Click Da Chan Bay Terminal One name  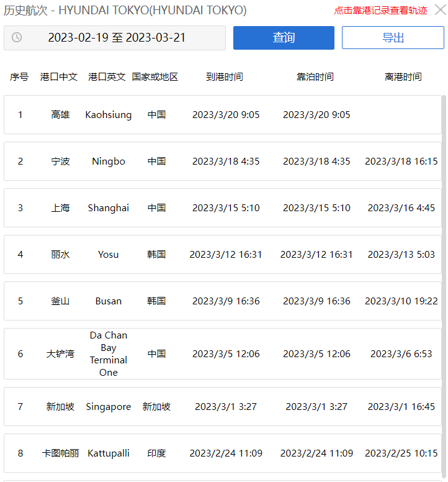[109, 354]
